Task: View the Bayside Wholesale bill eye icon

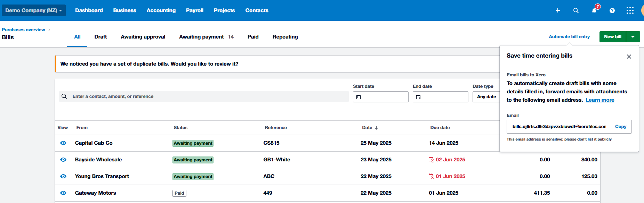Action: pos(63,160)
